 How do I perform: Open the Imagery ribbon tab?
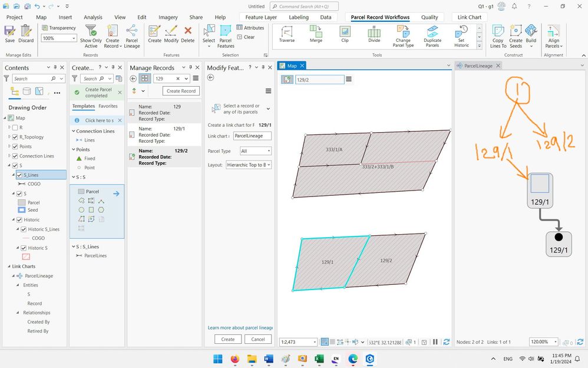(168, 17)
